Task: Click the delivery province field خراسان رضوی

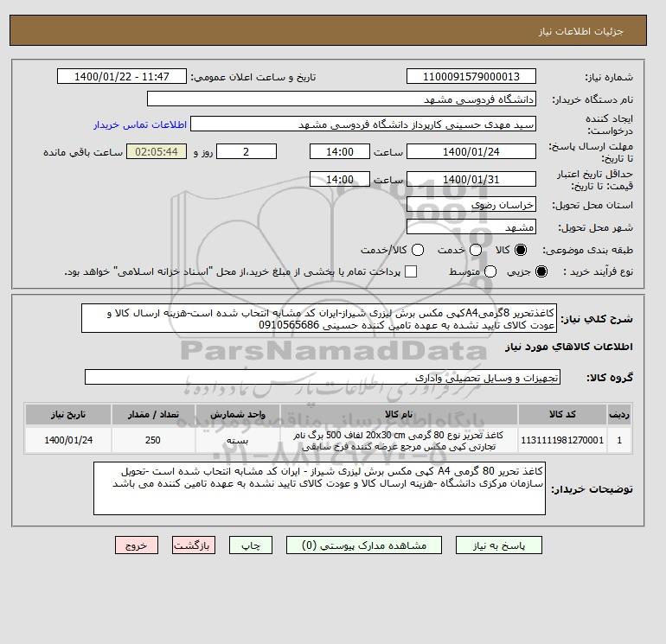Action: (x=471, y=205)
